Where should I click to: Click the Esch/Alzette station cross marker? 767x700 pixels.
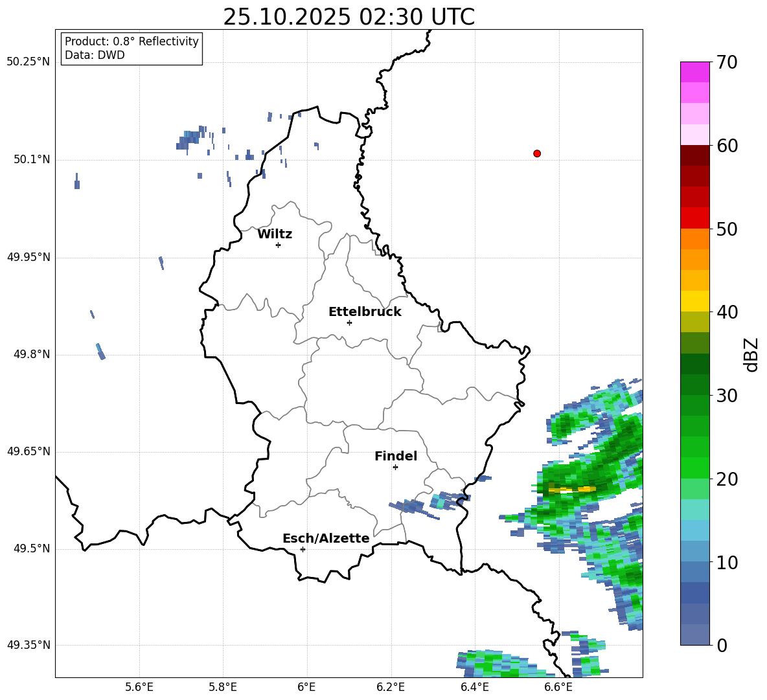click(303, 549)
